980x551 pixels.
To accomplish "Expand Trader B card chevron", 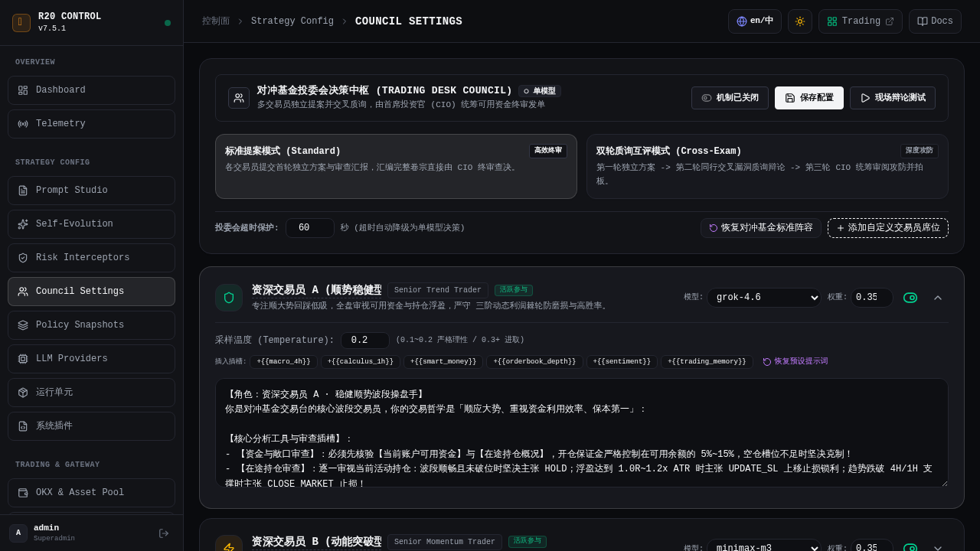I will click(938, 547).
